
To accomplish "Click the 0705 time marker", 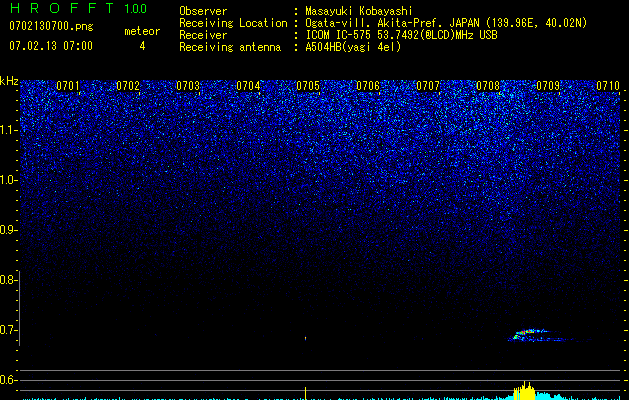I will [x=308, y=86].
